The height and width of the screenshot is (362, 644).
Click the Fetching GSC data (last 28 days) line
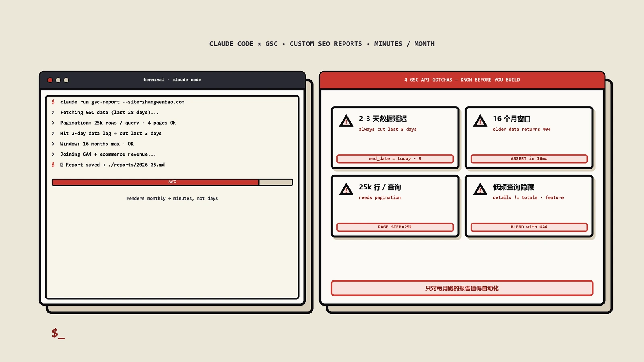point(109,112)
